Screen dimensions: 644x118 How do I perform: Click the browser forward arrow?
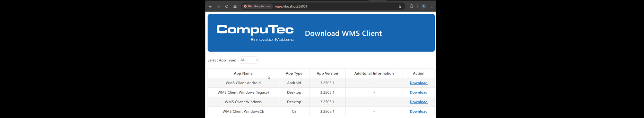point(218,6)
